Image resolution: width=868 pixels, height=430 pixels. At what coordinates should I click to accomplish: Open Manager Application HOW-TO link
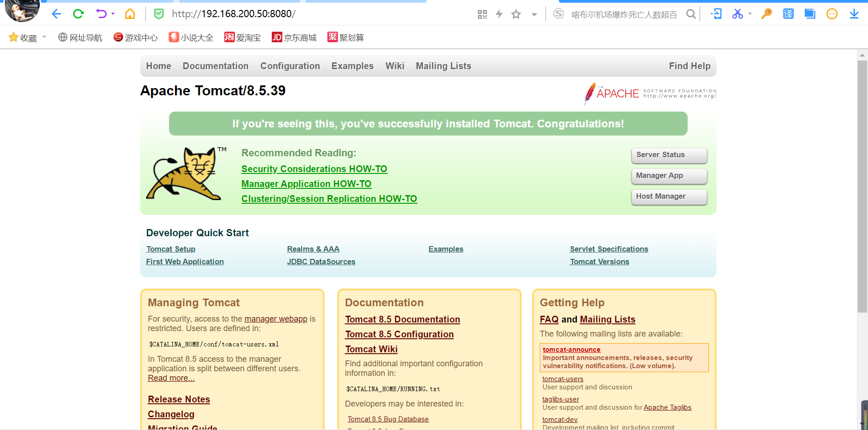(307, 184)
